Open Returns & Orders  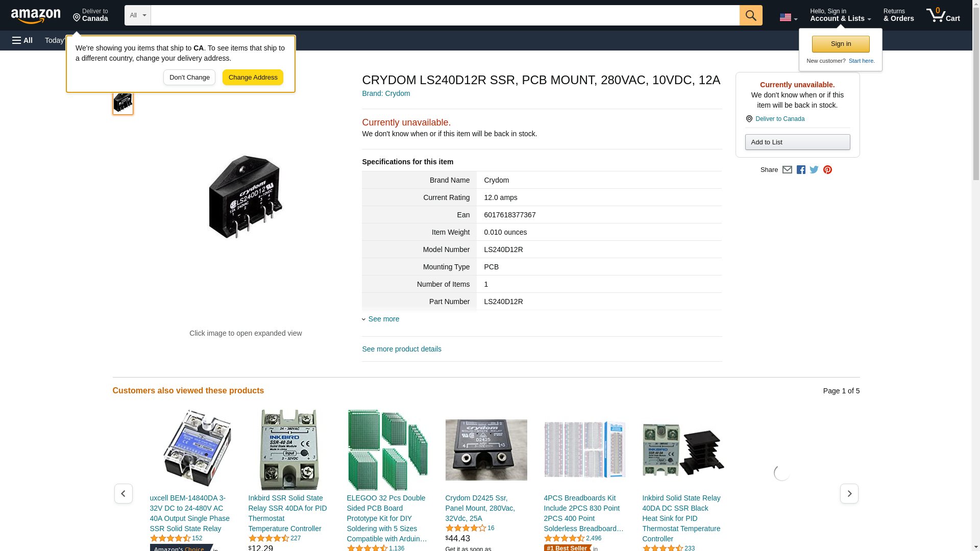click(898, 15)
